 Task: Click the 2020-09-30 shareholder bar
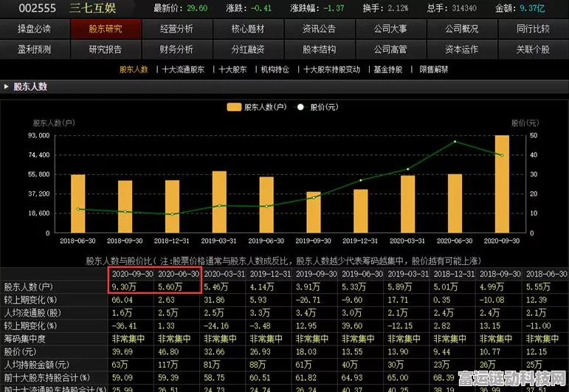pos(502,184)
